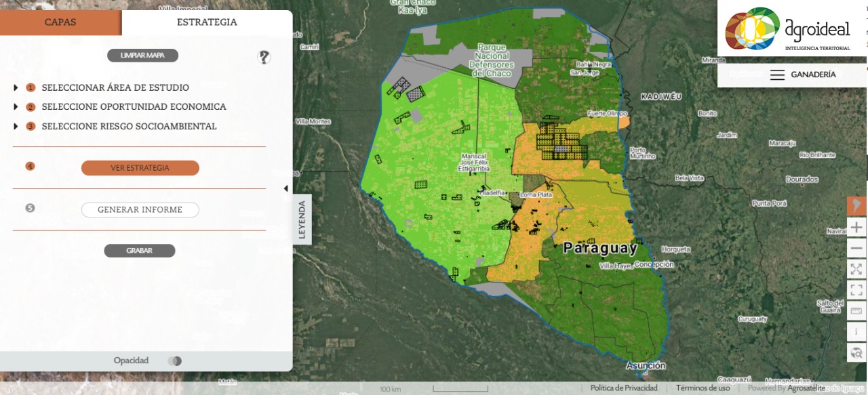Click the Generar Informe button
The image size is (868, 395).
[140, 210]
